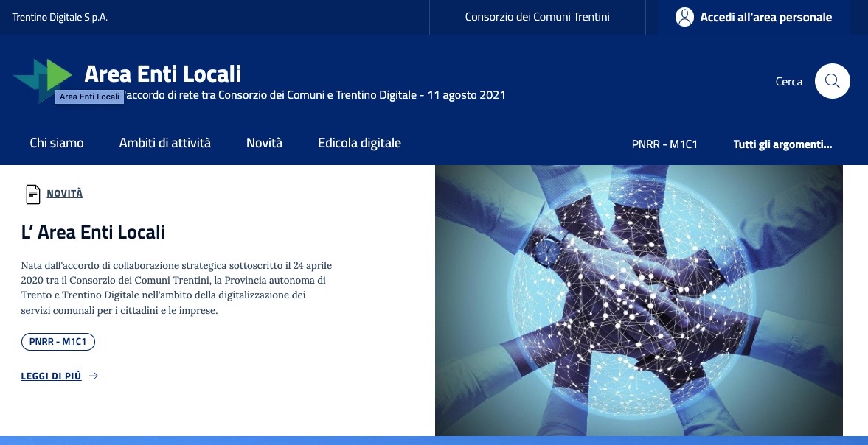Show Tutti gli argomenti in the navigation
This screenshot has width=868, height=445.
coord(782,144)
